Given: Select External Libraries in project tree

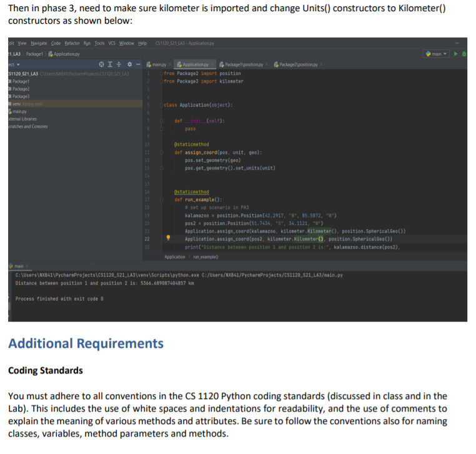Looking at the screenshot, I should pyautogui.click(x=22, y=119).
